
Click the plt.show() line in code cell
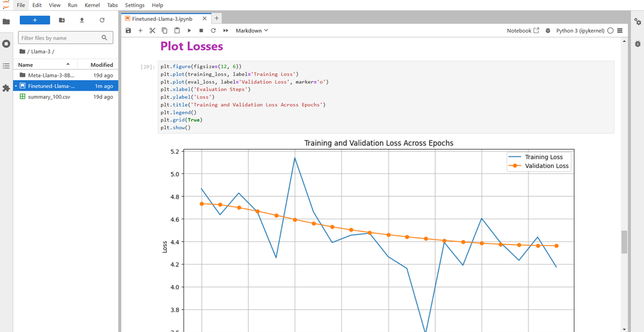176,128
